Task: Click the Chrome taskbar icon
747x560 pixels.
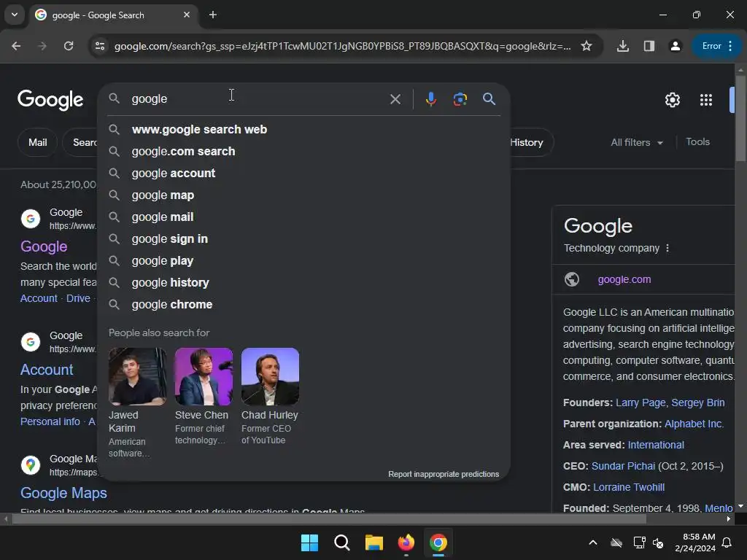Action: click(438, 542)
